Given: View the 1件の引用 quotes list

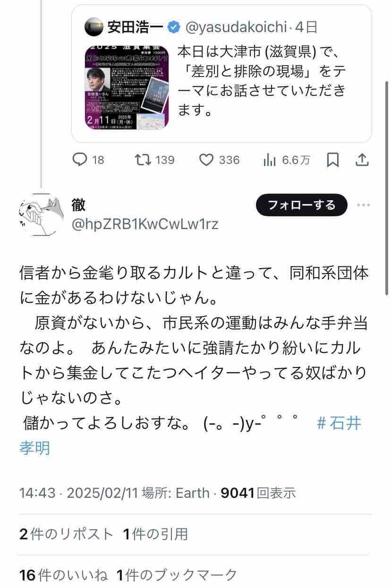Looking at the screenshot, I should click(155, 534).
